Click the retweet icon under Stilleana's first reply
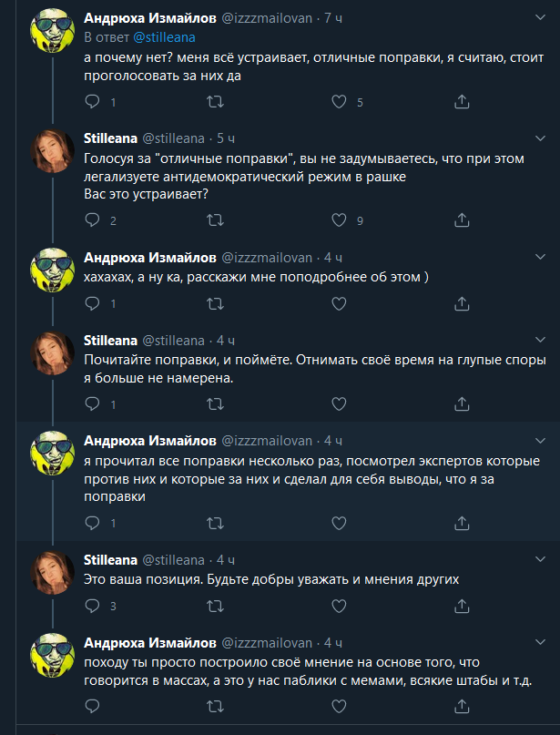The image size is (560, 735). (213, 219)
